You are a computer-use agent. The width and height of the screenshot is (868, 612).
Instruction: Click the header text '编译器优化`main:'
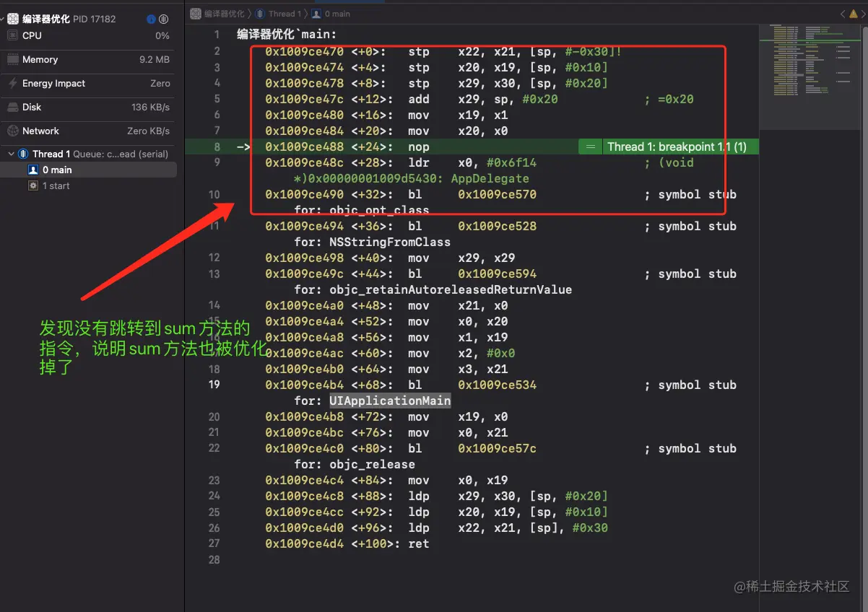(287, 34)
